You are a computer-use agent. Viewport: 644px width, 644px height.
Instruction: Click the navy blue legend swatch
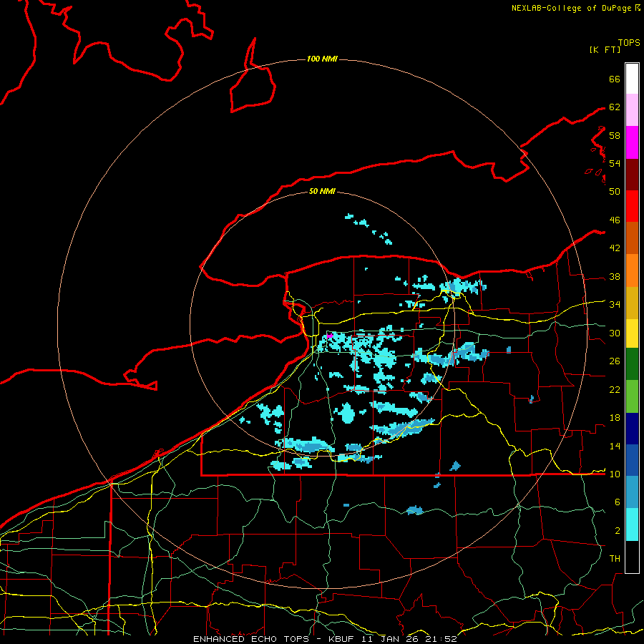click(x=632, y=429)
